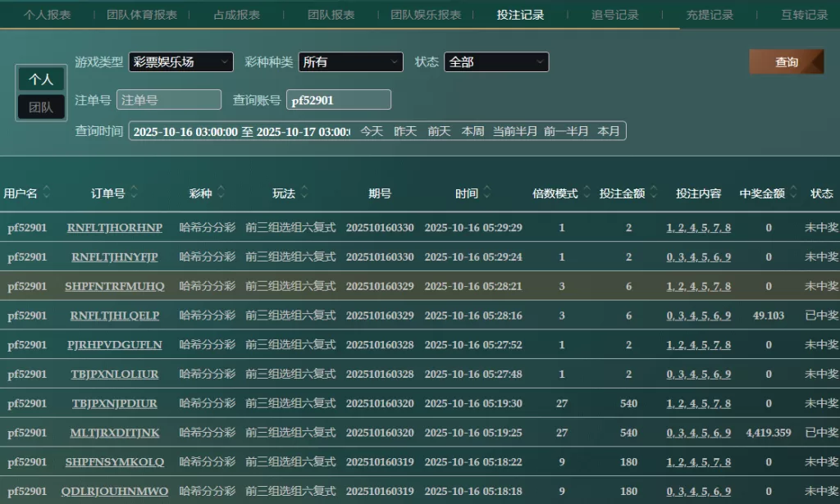Sort by 投注金额 sort icon

click(x=653, y=193)
